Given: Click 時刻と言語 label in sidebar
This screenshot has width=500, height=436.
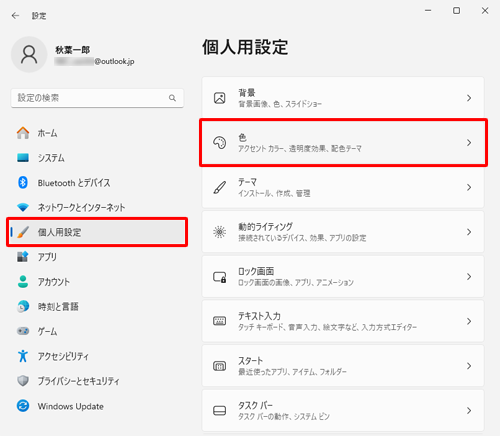Looking at the screenshot, I should point(58,306).
